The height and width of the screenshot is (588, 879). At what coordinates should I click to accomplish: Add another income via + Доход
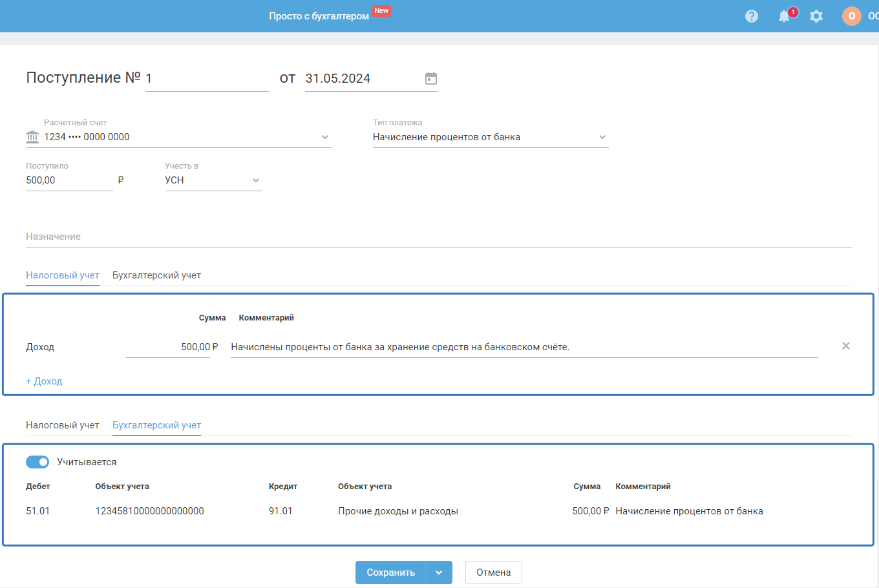tap(44, 381)
